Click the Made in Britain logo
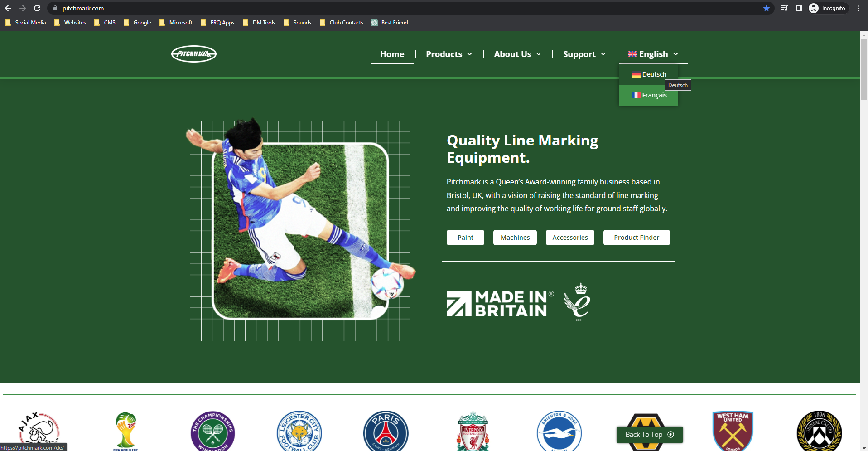Image resolution: width=868 pixels, height=451 pixels. click(x=500, y=304)
